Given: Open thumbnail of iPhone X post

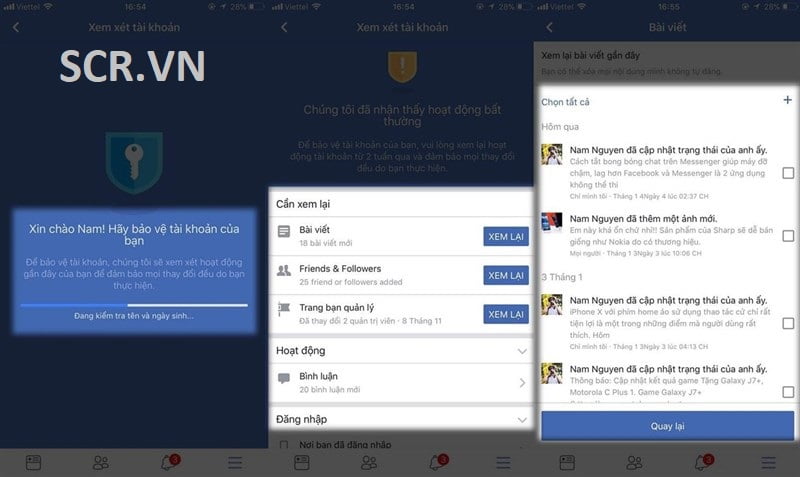Looking at the screenshot, I should coord(552,304).
